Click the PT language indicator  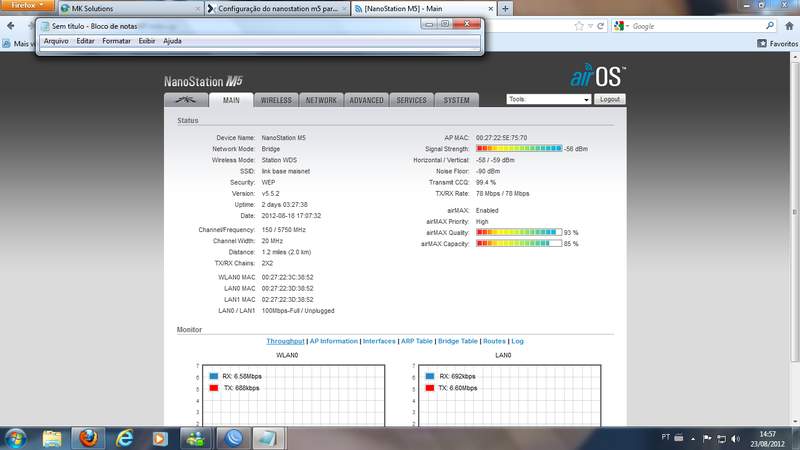665,437
